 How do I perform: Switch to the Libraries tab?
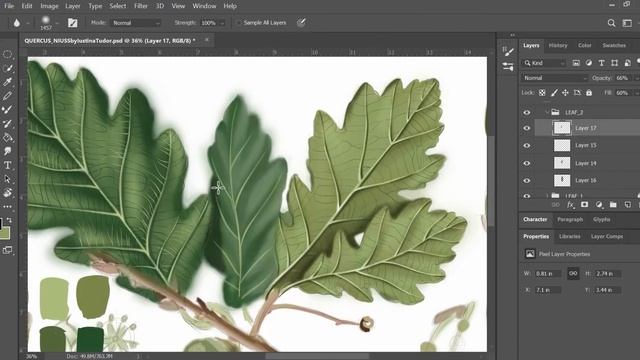point(570,236)
